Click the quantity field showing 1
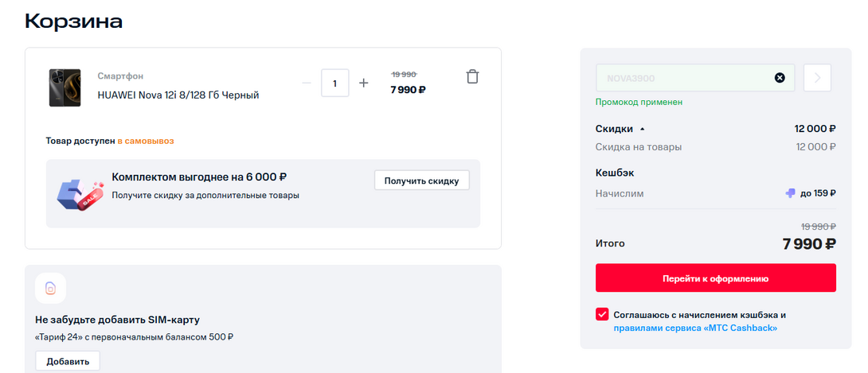The width and height of the screenshot is (868, 373). pyautogui.click(x=335, y=83)
